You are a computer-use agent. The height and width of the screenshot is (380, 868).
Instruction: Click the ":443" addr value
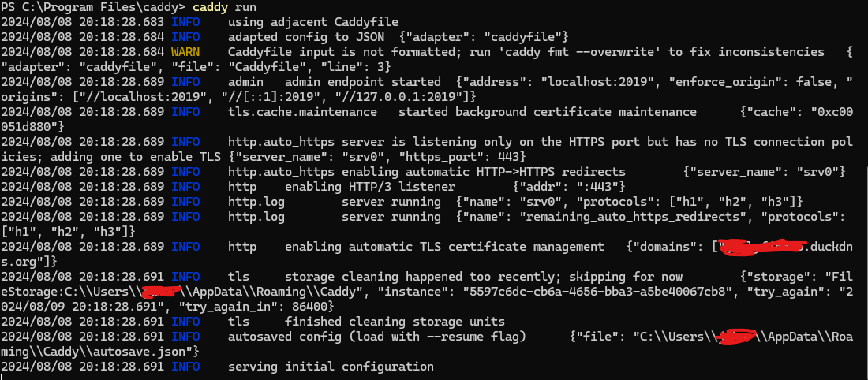600,187
